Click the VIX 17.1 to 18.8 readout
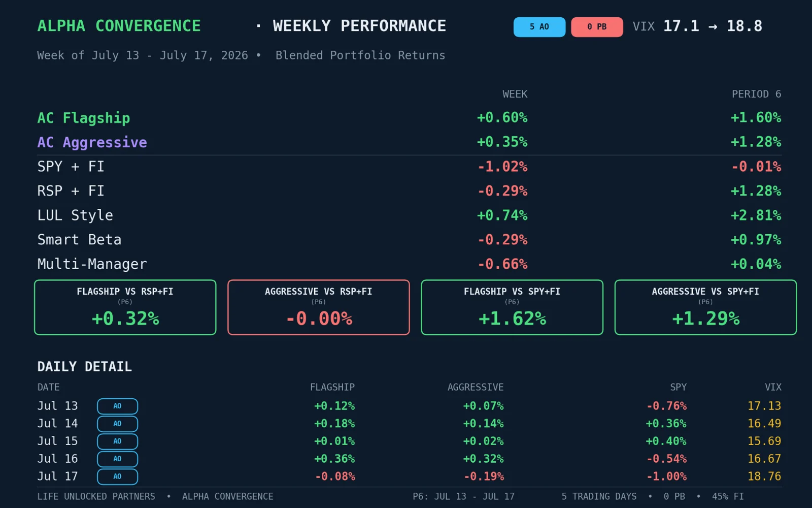The width and height of the screenshot is (812, 508). point(697,26)
